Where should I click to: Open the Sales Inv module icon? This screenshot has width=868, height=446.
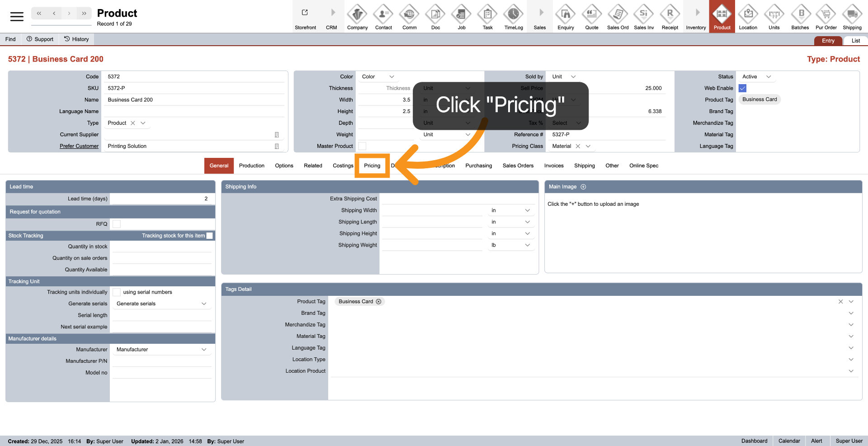point(643,15)
